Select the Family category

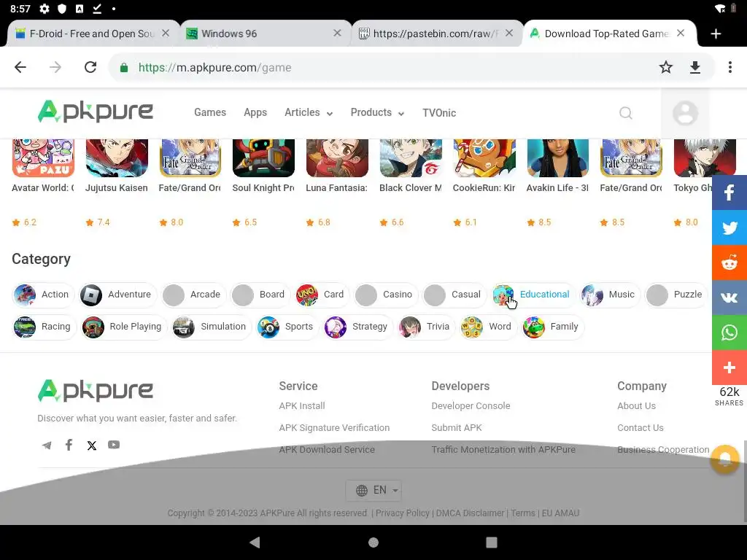(x=553, y=327)
